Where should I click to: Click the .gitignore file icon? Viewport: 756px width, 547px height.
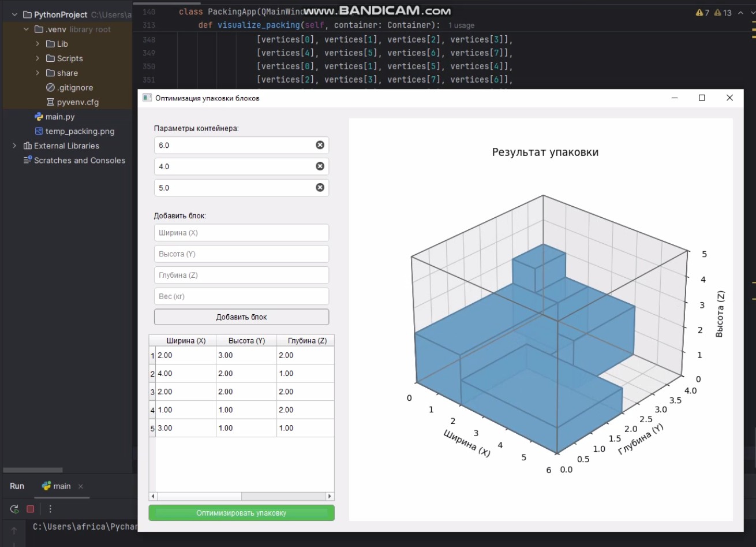(x=50, y=88)
